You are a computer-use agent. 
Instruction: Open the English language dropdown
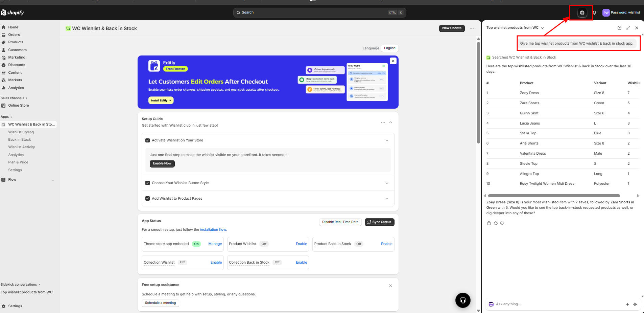point(389,48)
